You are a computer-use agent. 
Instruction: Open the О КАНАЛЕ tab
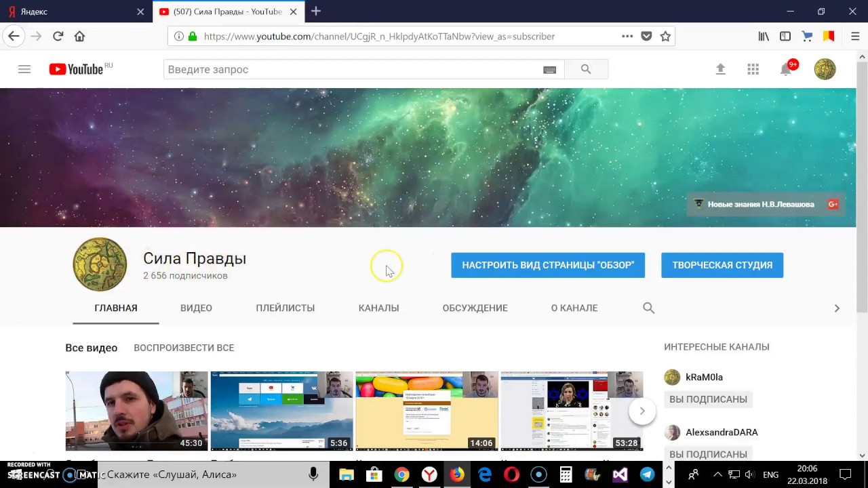pos(574,308)
